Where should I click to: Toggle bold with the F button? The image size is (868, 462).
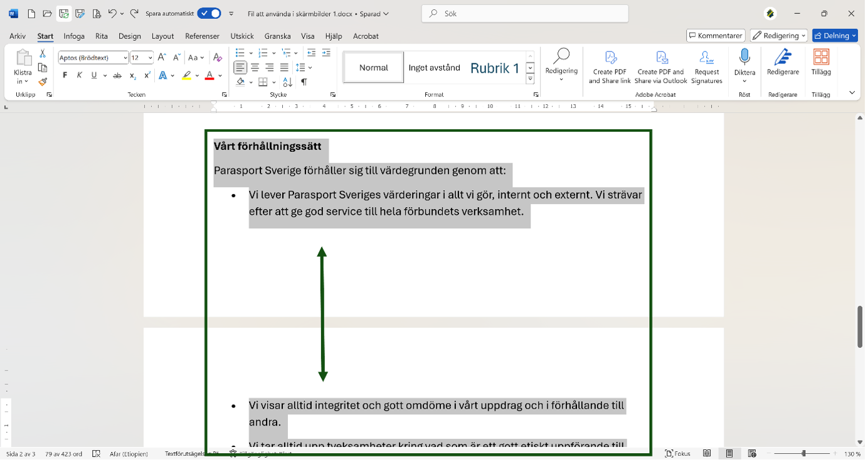pyautogui.click(x=65, y=75)
